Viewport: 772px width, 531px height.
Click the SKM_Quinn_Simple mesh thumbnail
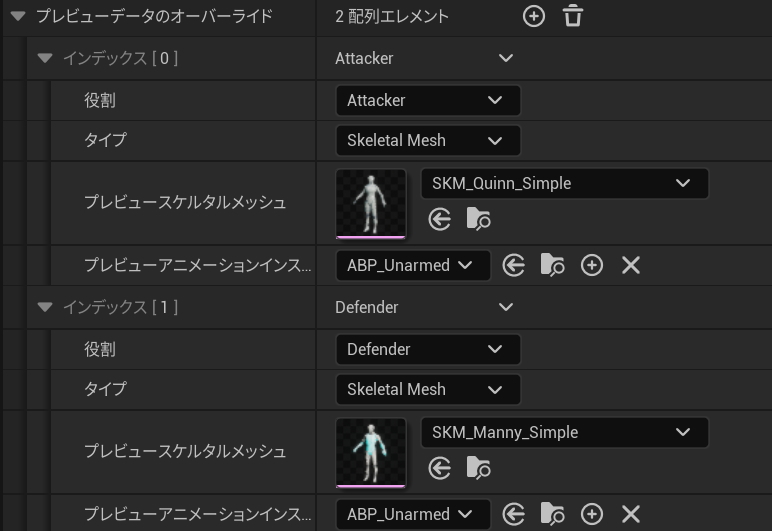pos(371,204)
